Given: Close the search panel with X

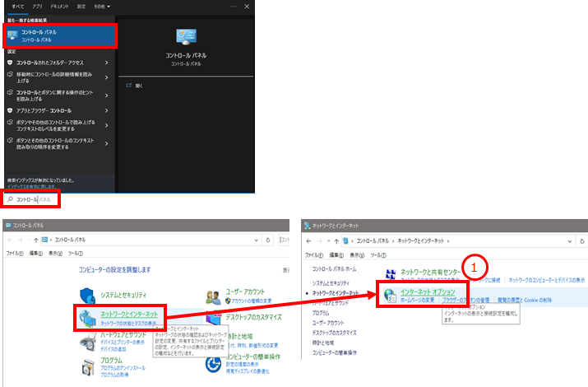Looking at the screenshot, I should click(247, 7).
